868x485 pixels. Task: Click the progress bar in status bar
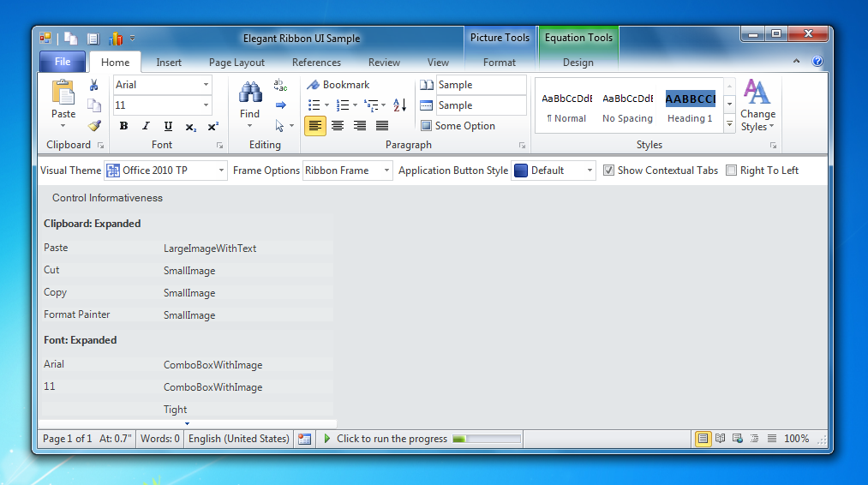pyautogui.click(x=487, y=439)
